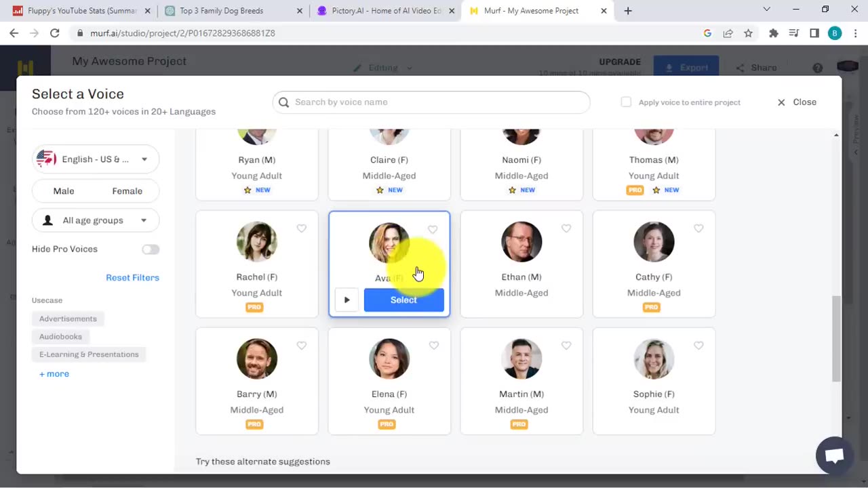This screenshot has width=868, height=488.
Task: Favorite Ava voice with heart icon
Action: pyautogui.click(x=433, y=230)
